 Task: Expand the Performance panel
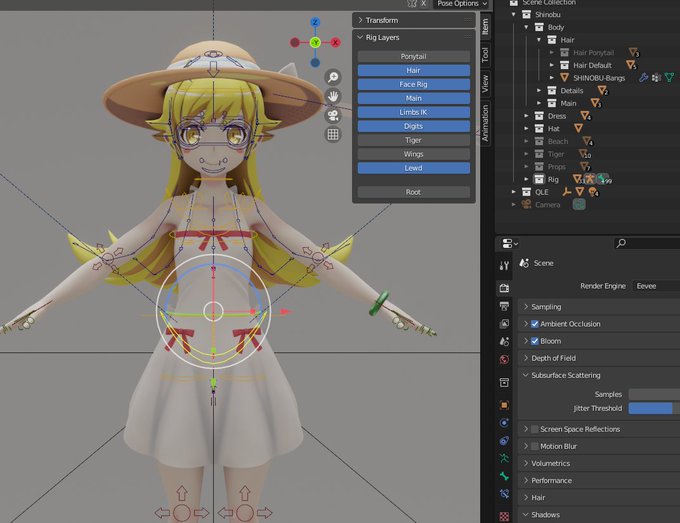click(x=526, y=481)
